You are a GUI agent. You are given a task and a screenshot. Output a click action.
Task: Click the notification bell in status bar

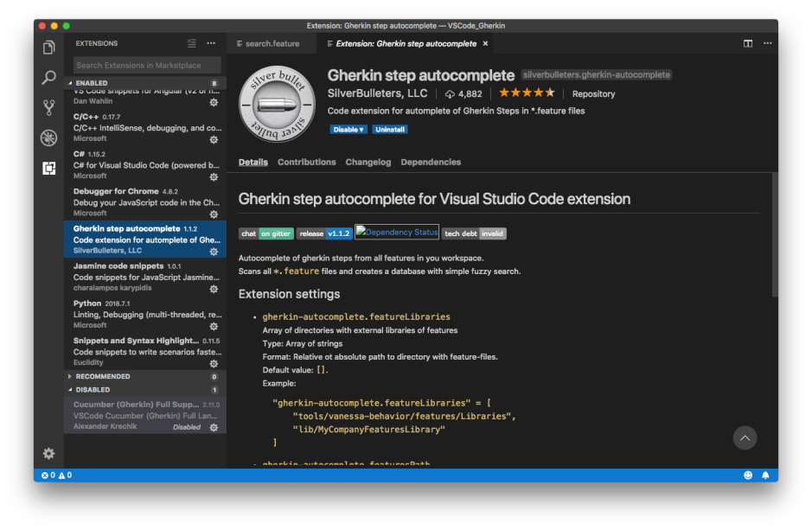767,476
